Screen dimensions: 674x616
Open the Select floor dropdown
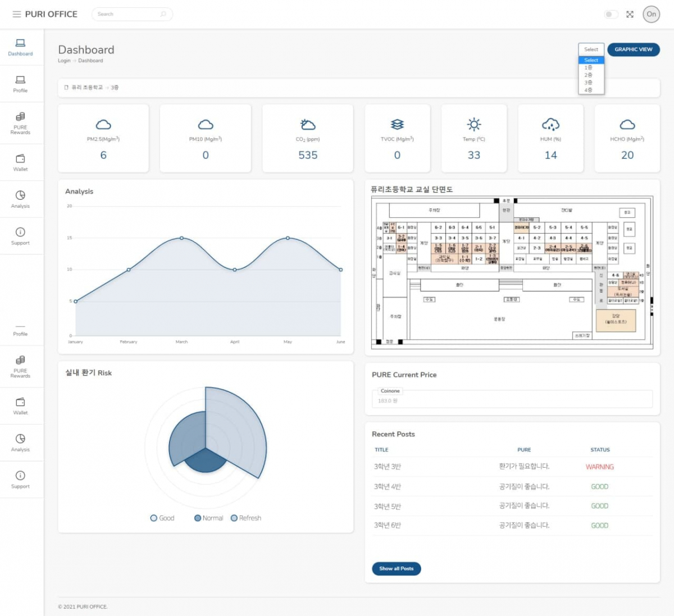(591, 49)
